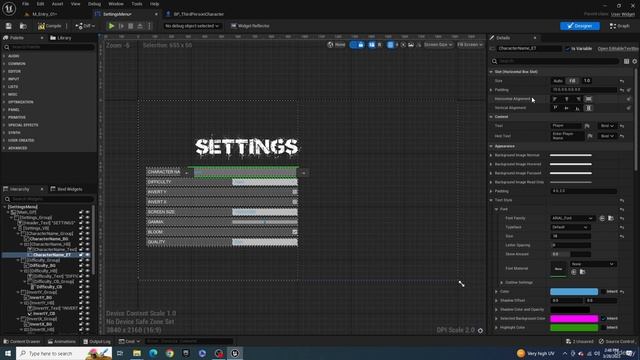The height and width of the screenshot is (360, 640).
Task: Open the Bind Widgets tab
Action: 67,189
